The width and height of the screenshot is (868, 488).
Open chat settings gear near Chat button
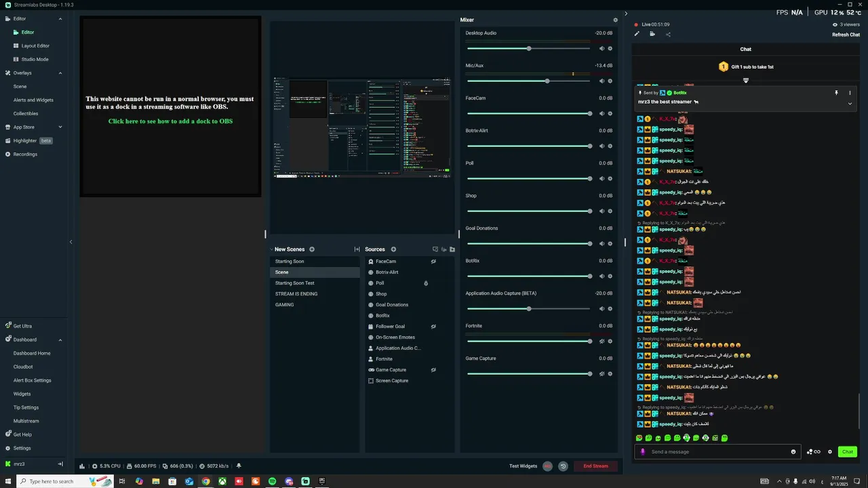[829, 452]
